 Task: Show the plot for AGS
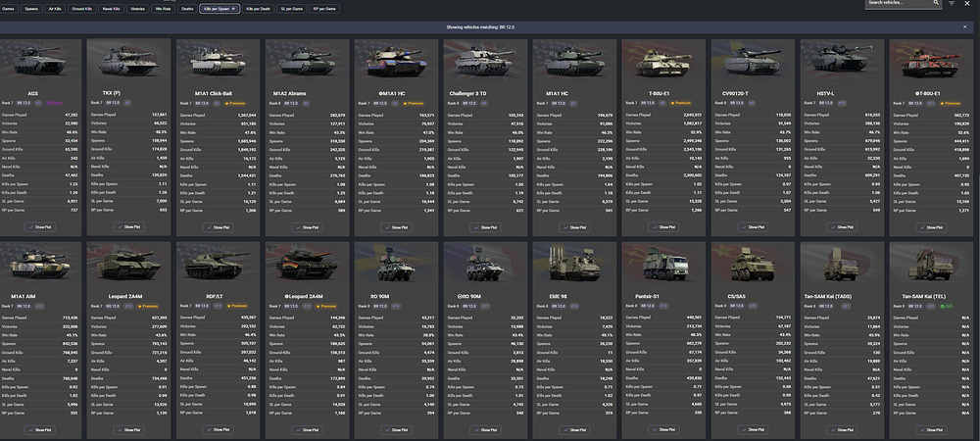click(x=39, y=227)
